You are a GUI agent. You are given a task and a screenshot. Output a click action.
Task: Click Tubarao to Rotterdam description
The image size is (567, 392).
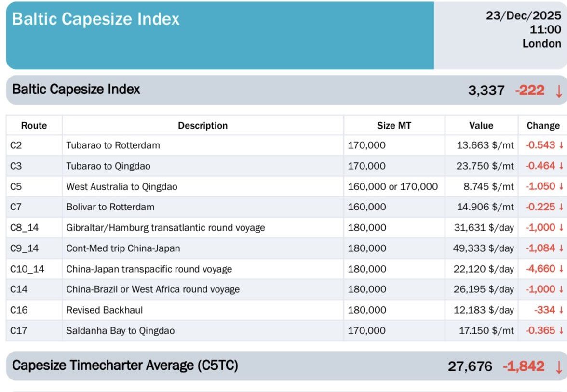click(113, 145)
